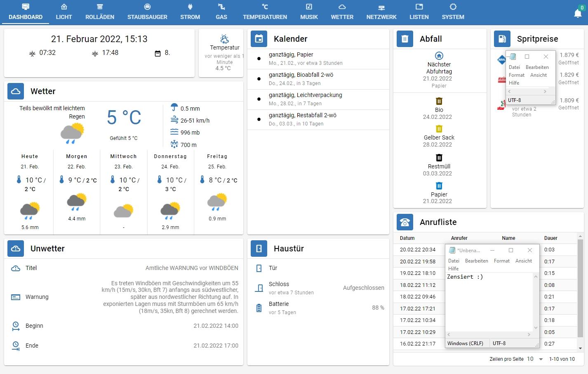The image size is (588, 374).
Task: Click the sunset icon next to 17:48
Action: (x=95, y=54)
